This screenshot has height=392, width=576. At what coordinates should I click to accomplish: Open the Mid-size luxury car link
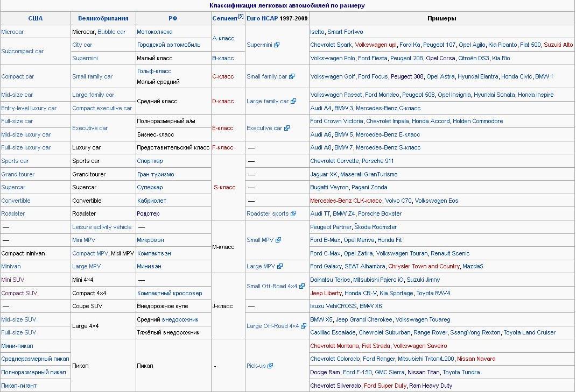pos(26,135)
